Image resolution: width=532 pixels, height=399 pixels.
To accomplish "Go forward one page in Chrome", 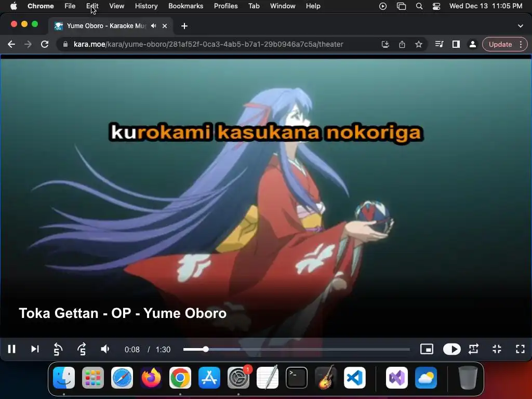I will [x=28, y=45].
